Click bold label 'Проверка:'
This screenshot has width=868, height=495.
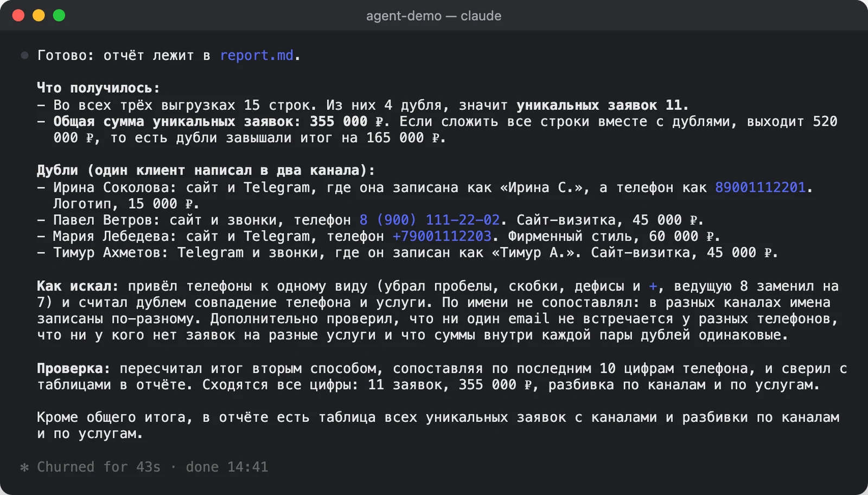73,369
